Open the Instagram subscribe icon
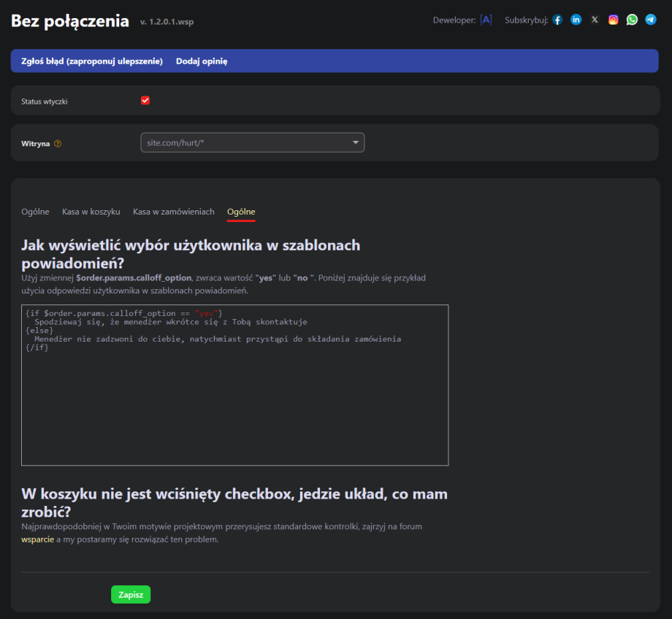The image size is (672, 619). 614,20
